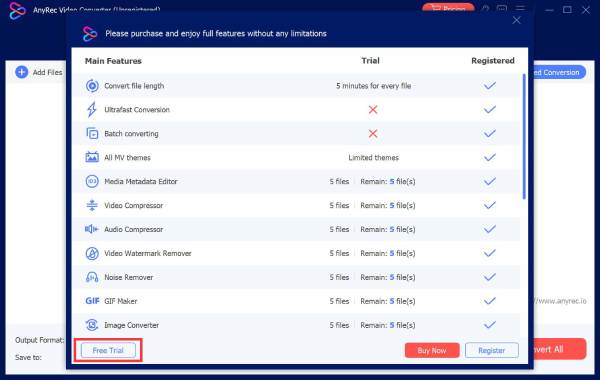Image resolution: width=600 pixels, height=380 pixels.
Task: Click the Save to label in main window
Action: coord(28,357)
